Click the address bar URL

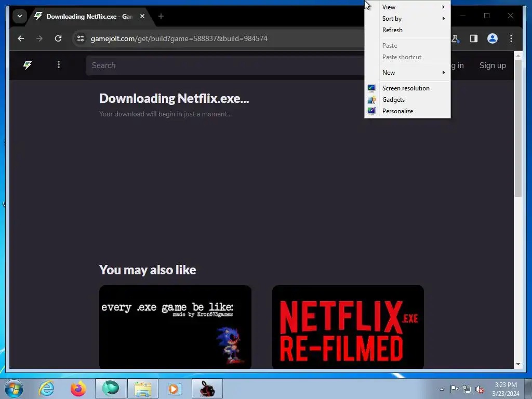179,38
